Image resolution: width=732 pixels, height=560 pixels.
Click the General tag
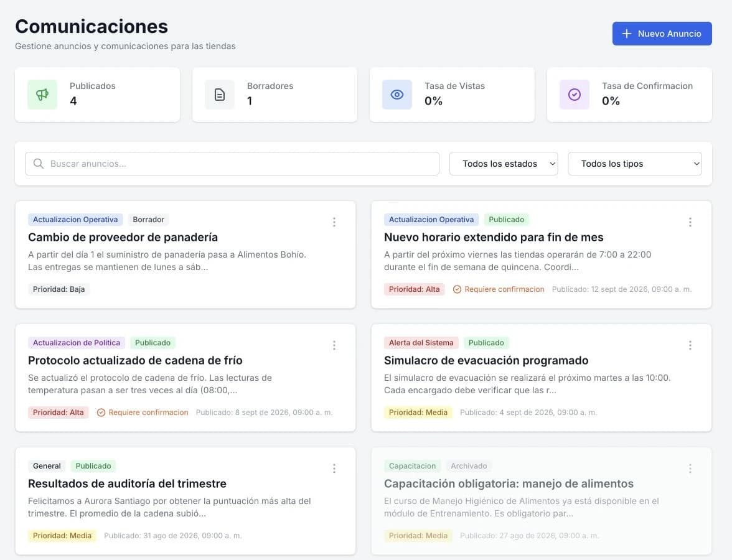tap(47, 465)
